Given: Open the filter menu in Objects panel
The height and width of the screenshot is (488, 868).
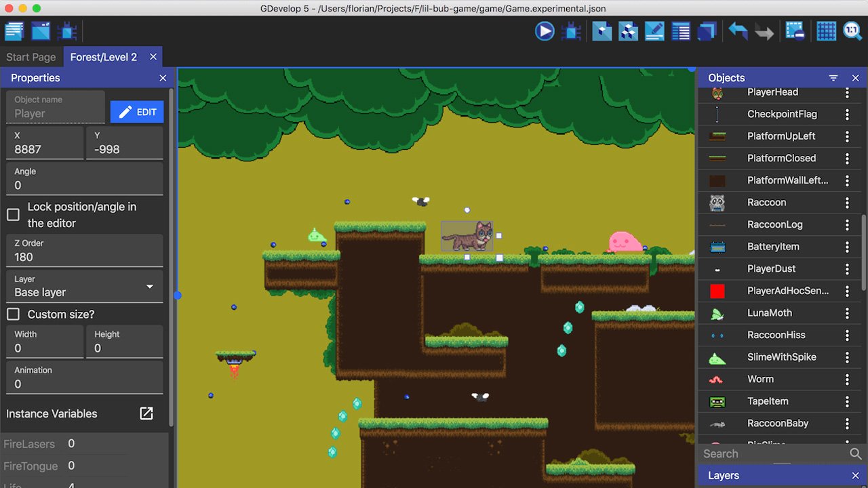Looking at the screenshot, I should pyautogui.click(x=833, y=77).
